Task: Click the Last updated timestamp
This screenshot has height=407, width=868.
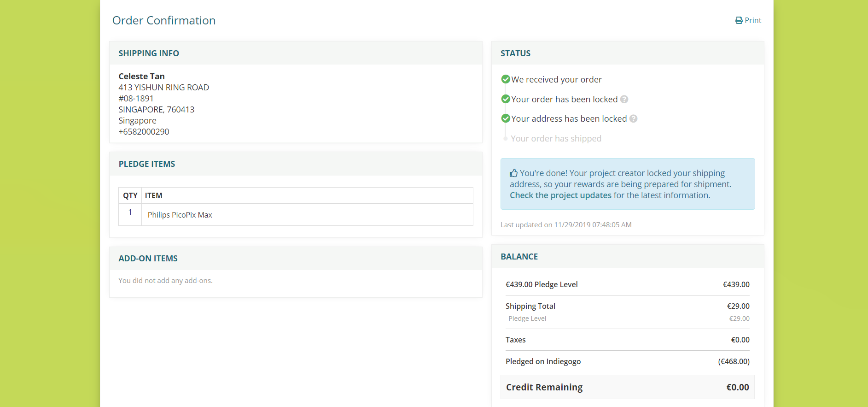Action: click(566, 224)
